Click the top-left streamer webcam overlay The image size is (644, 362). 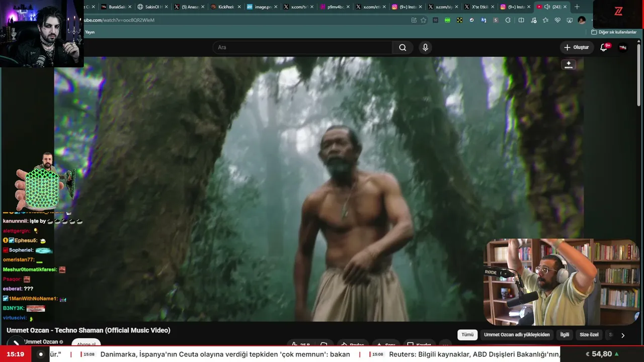42,33
